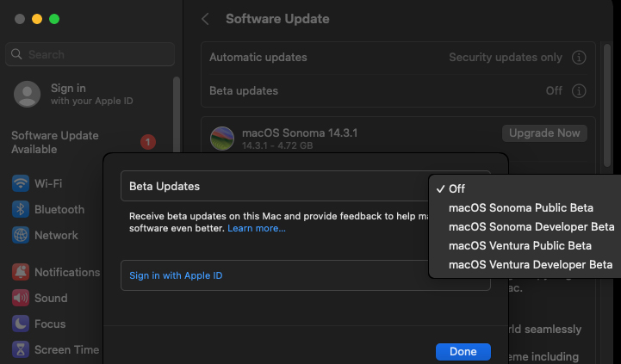Open Screen Time hourglass icon
621x364 pixels.
click(x=21, y=349)
